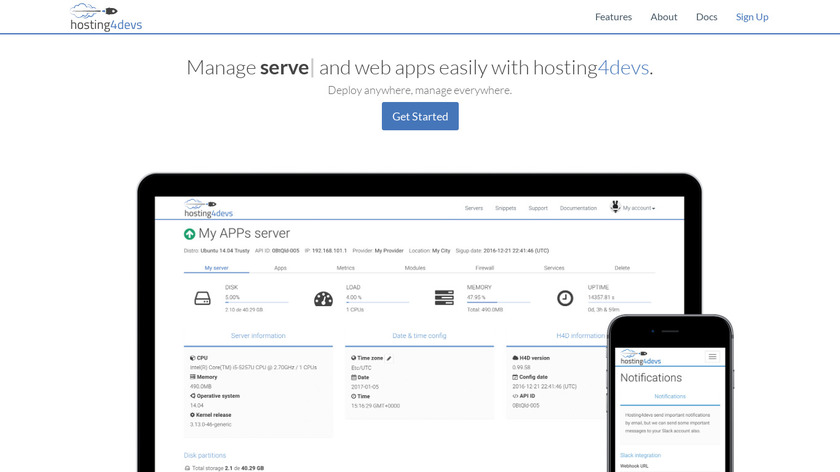
Task: Open the Apps tab in the dashboard
Action: point(280,268)
